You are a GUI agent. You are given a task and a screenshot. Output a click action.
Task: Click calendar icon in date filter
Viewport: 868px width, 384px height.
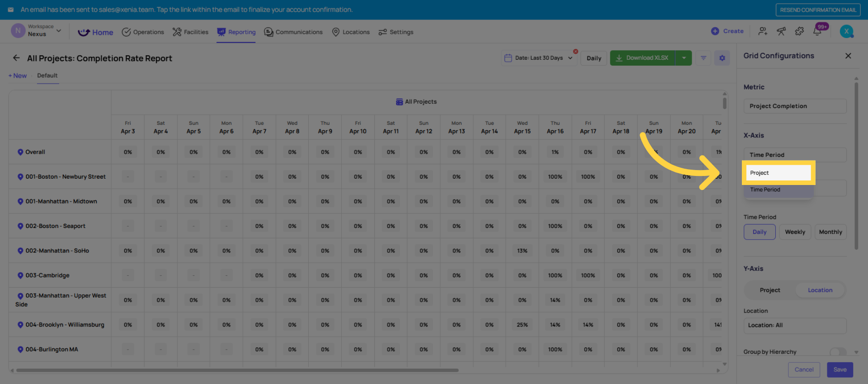(508, 58)
